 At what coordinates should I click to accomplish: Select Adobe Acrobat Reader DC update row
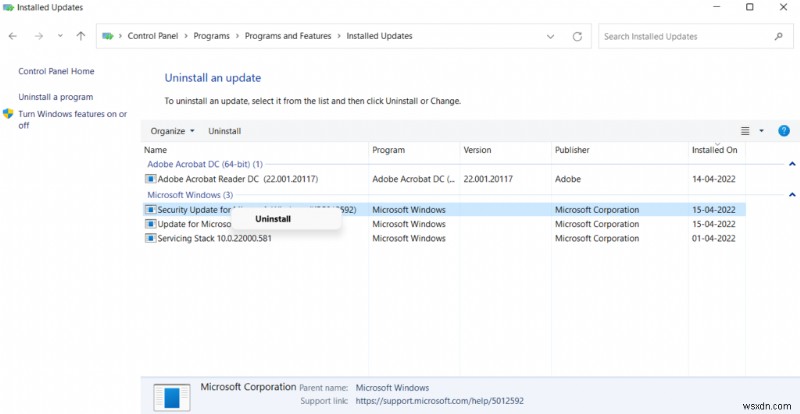[x=443, y=179]
